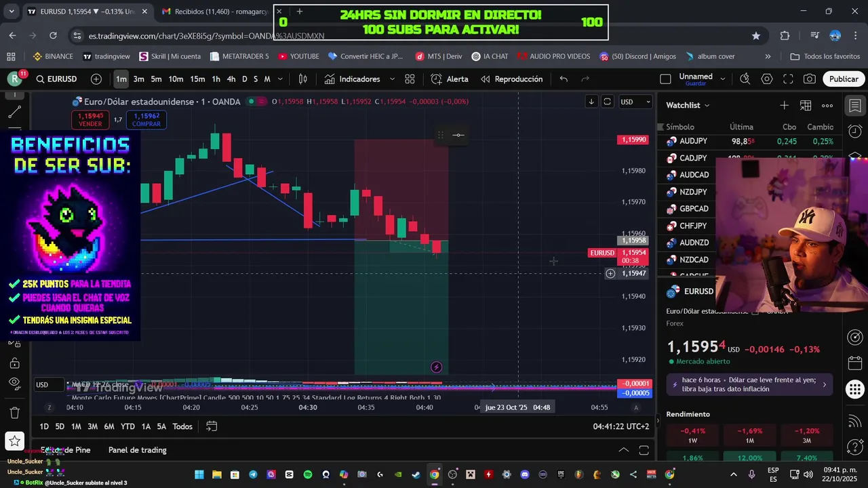
Task: Expand the Unnamed layout dropdown
Action: (x=722, y=79)
